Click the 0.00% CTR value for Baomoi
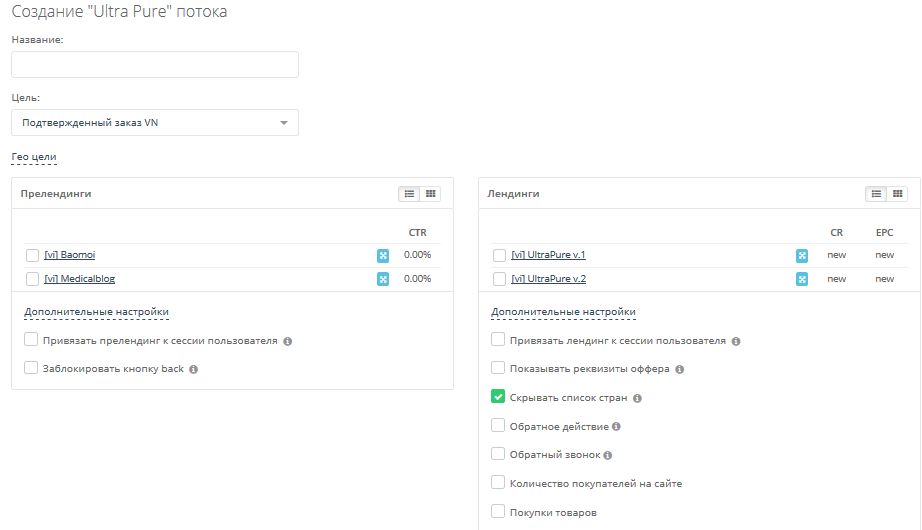 click(x=417, y=255)
